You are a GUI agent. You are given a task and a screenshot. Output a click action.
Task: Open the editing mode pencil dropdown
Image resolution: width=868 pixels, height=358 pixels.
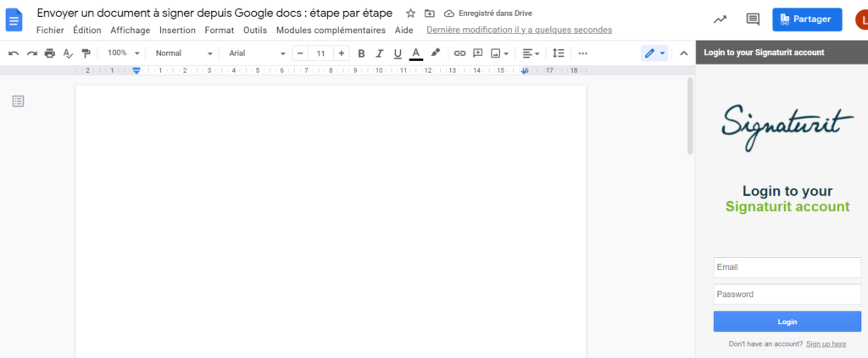[655, 53]
